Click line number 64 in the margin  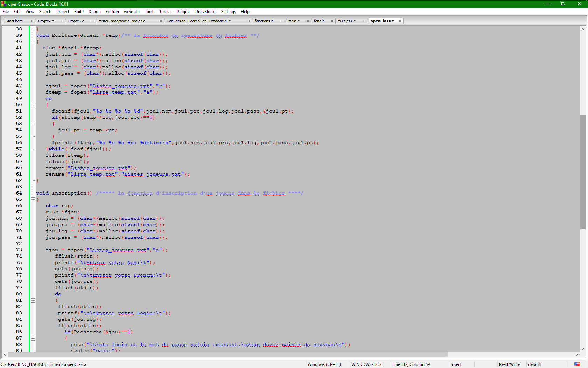[19, 193]
